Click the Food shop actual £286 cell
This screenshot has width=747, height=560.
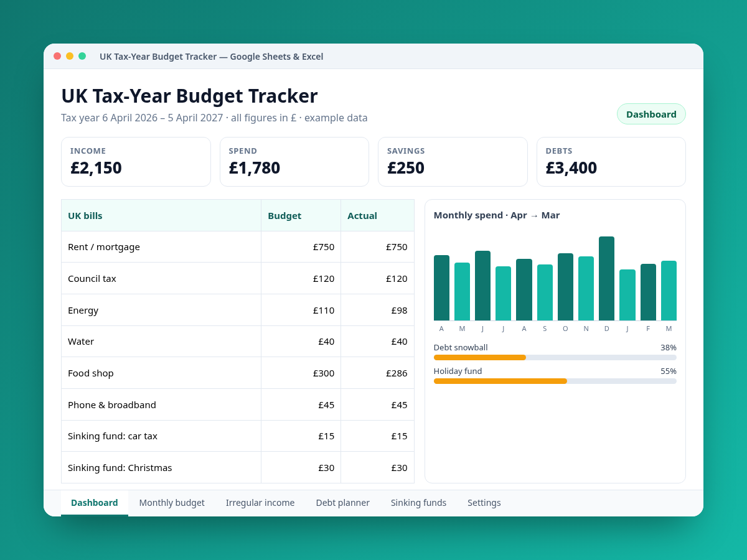(x=377, y=373)
